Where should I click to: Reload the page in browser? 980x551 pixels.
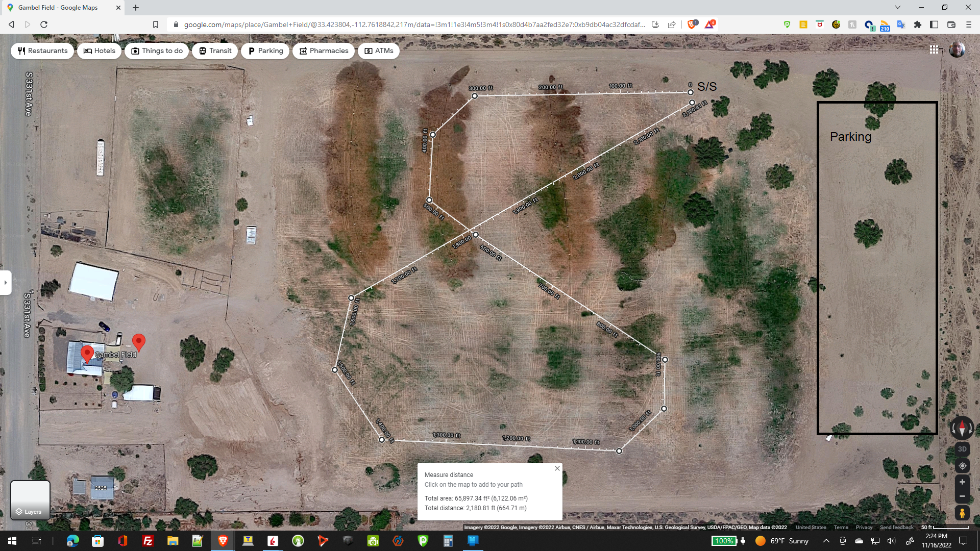click(x=44, y=24)
